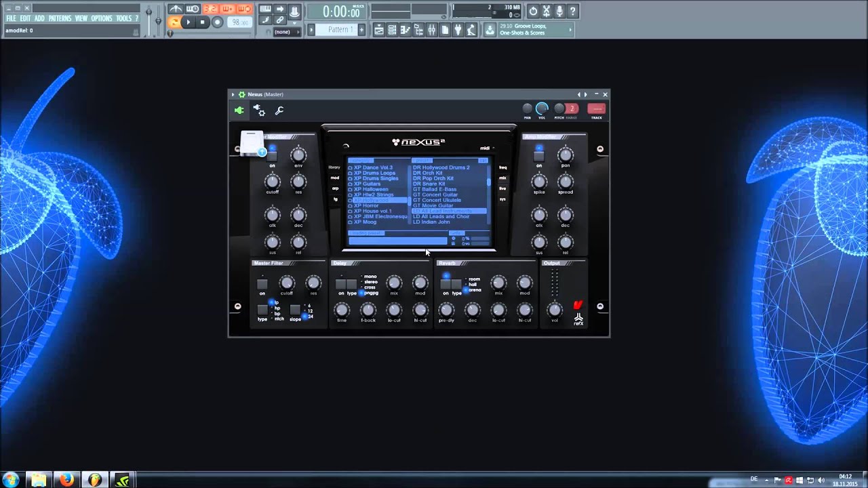The height and width of the screenshot is (488, 868).
Task: Switch to the Nexus mod tab
Action: (x=334, y=178)
